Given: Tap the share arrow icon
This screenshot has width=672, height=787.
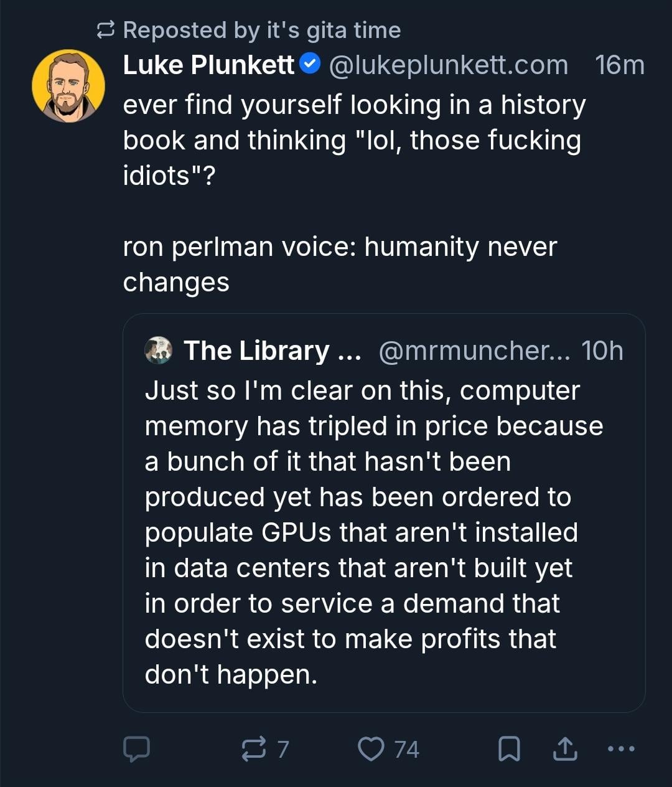Looking at the screenshot, I should pyautogui.click(x=565, y=748).
